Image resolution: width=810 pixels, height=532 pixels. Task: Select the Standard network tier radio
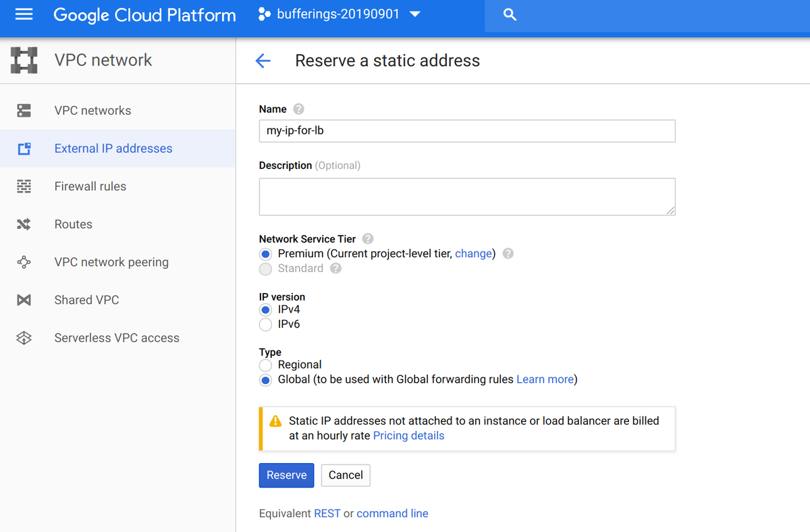pos(266,269)
